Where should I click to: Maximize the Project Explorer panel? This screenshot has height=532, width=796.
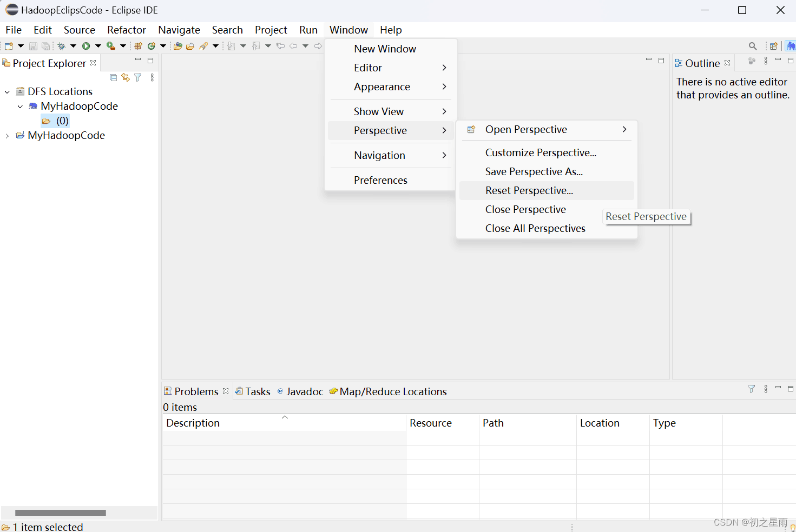[x=150, y=61]
